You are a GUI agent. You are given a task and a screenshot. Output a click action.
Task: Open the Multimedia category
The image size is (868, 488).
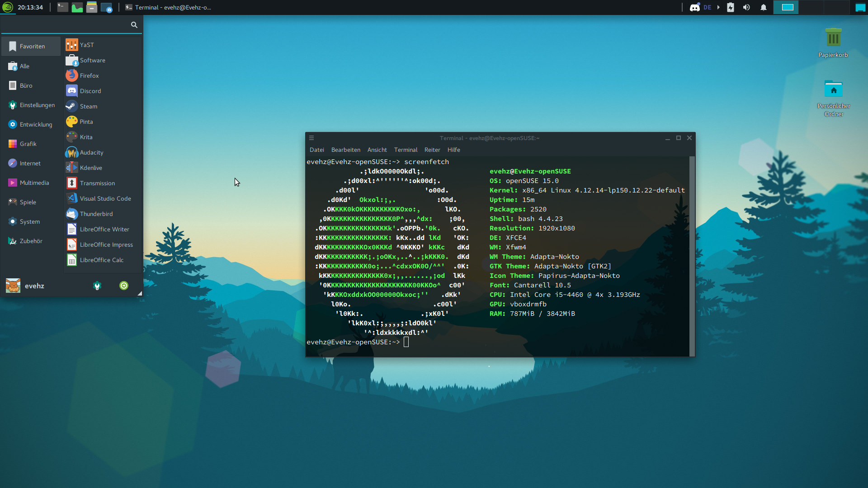31,183
